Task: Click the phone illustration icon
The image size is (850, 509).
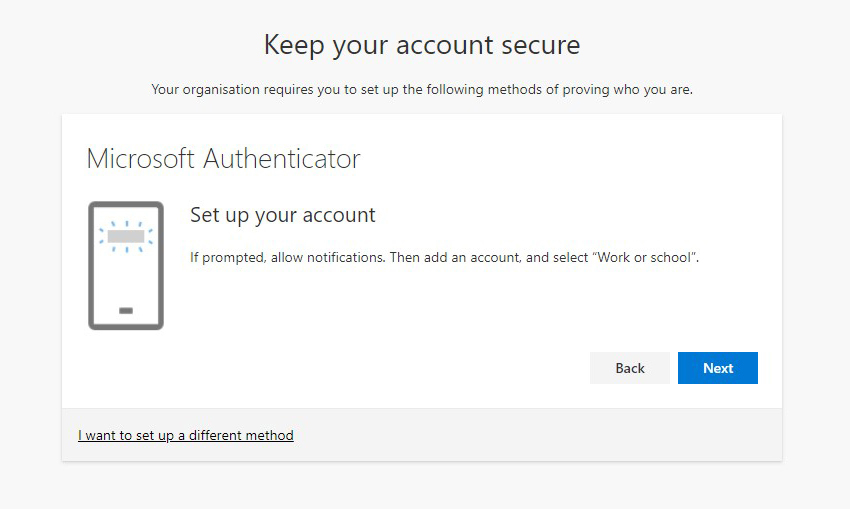Action: click(126, 265)
